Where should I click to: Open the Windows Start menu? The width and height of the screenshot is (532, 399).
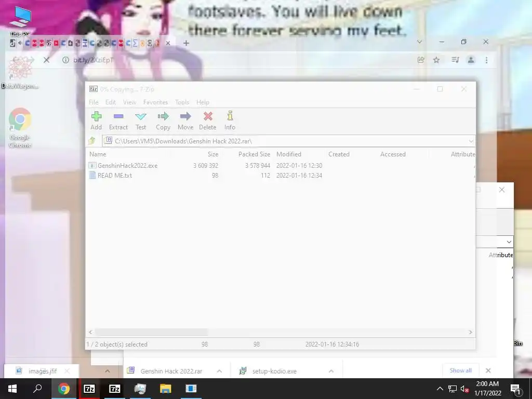(12, 389)
